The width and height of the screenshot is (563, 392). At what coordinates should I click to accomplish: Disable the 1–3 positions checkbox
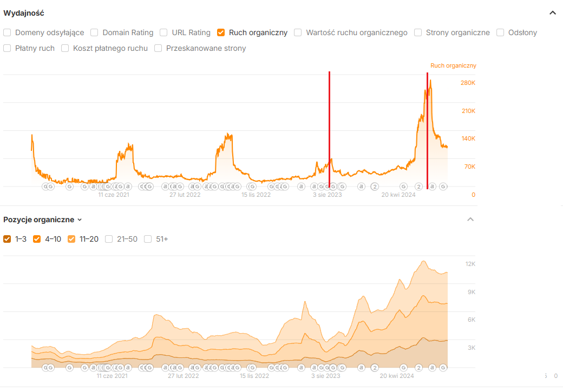pos(8,239)
